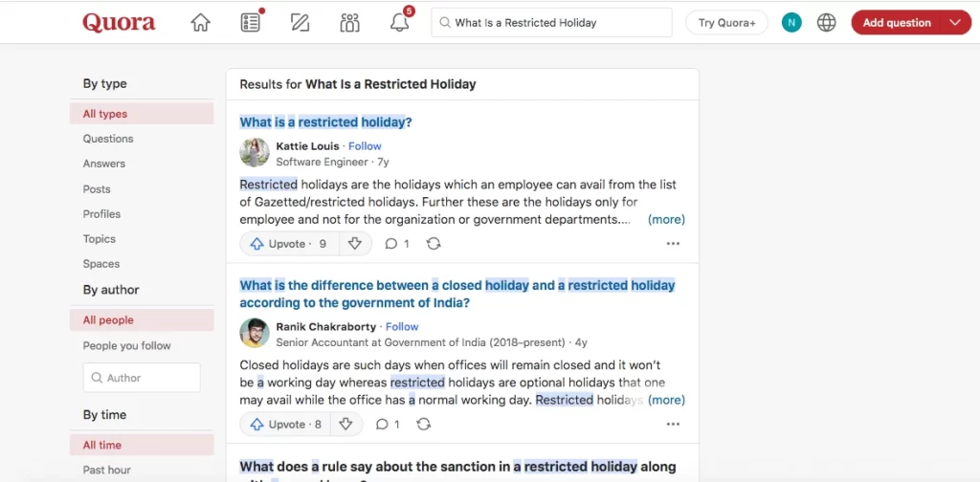Screen dimensions: 980x482
Task: Select the All types filter
Action: pyautogui.click(x=142, y=114)
